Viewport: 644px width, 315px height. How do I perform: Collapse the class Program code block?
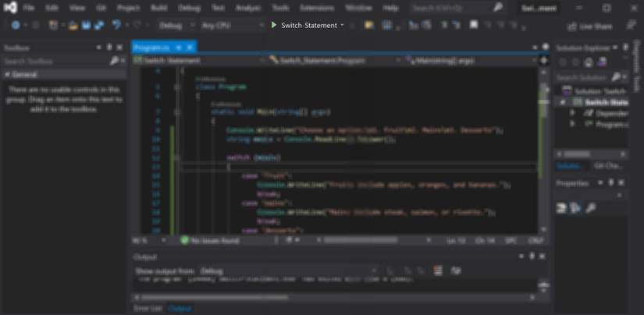click(177, 87)
